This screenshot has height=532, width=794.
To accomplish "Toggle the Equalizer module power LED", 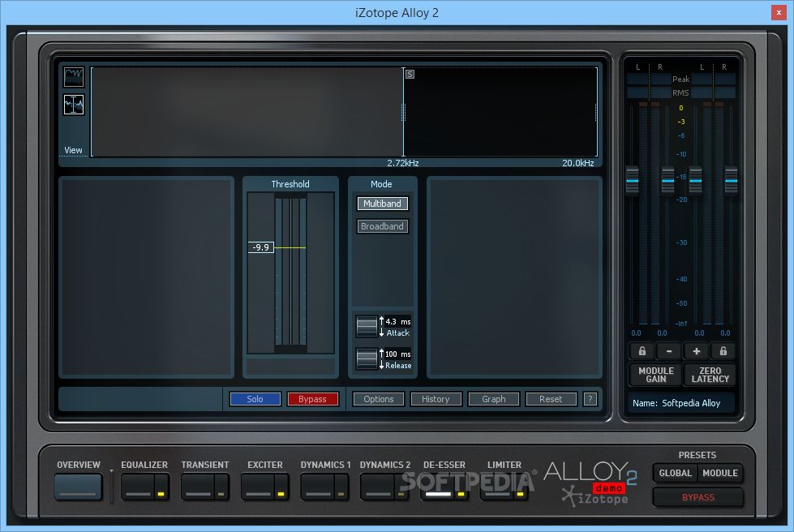I will point(161,494).
